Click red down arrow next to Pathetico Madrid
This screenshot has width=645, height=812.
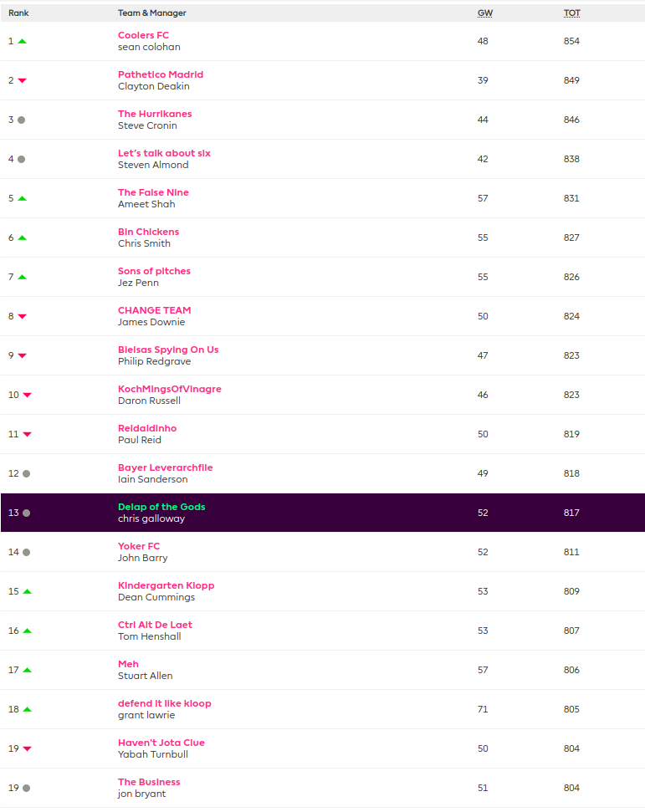(22, 80)
